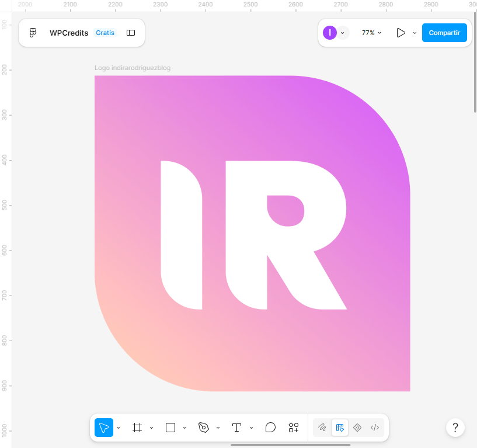This screenshot has height=448, width=477.
Task: Click the Compartir button
Action: tap(444, 33)
